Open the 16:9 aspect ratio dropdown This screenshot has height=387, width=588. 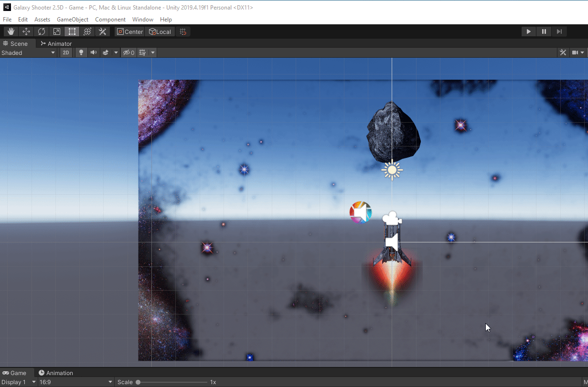[74, 382]
